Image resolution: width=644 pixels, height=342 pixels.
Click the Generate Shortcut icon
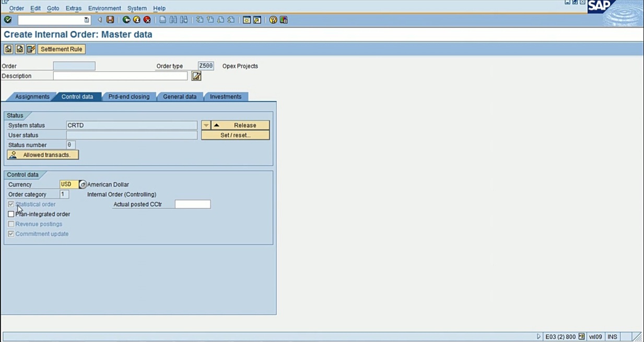[x=257, y=20]
